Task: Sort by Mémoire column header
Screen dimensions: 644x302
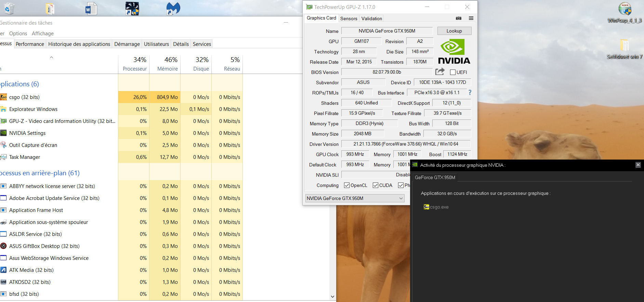Action: [165, 64]
